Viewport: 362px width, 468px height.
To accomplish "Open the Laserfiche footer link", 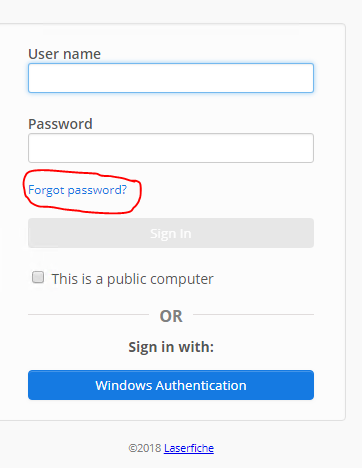I will [x=189, y=448].
